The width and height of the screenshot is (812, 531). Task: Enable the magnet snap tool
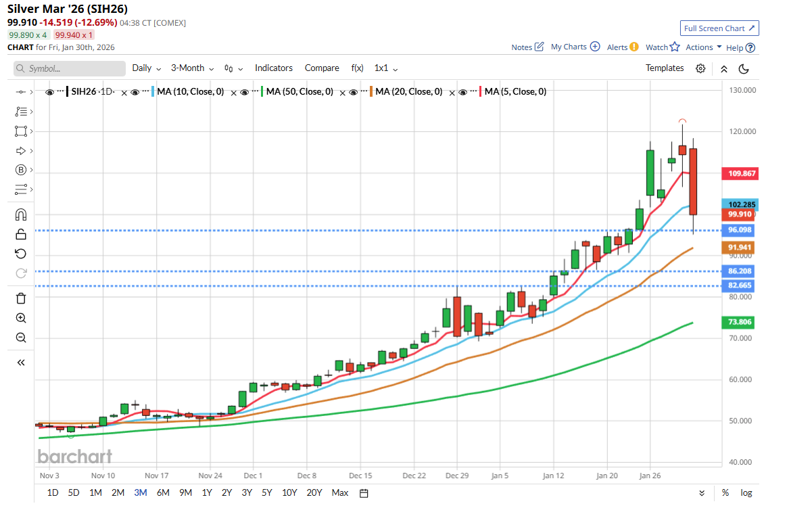coord(20,215)
